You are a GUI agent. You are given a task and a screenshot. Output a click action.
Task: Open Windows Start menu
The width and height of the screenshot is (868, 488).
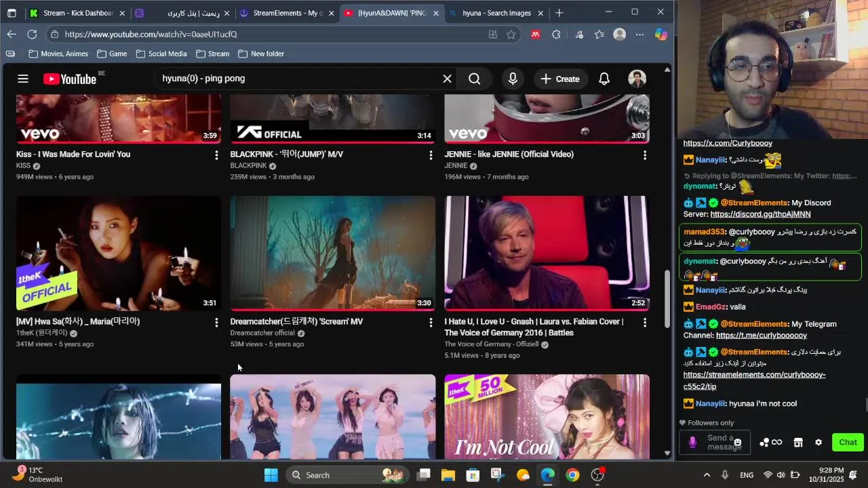tap(271, 475)
